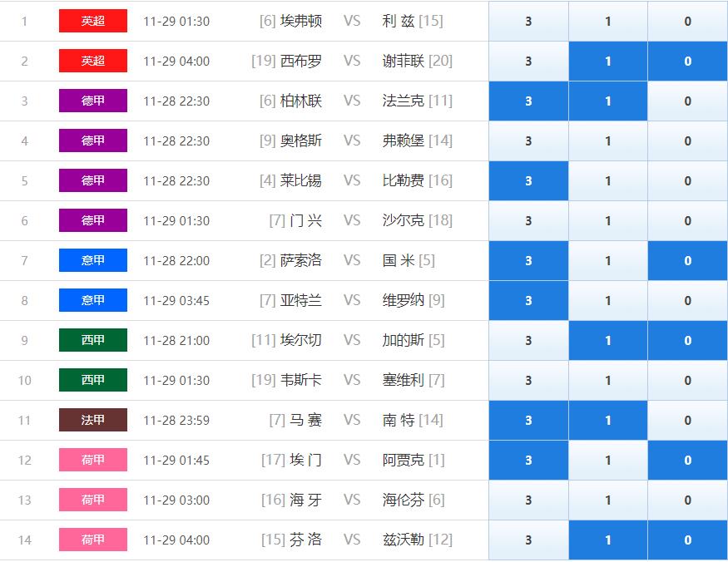The height and width of the screenshot is (562, 728).
Task: Select 0 for 奥格斯 vs 弗赖堡
Action: (x=687, y=140)
